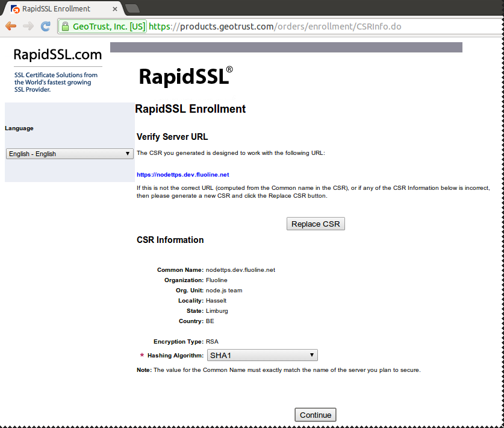Click the Locality value Hasselt
This screenshot has height=428, width=504.
pos(216,301)
